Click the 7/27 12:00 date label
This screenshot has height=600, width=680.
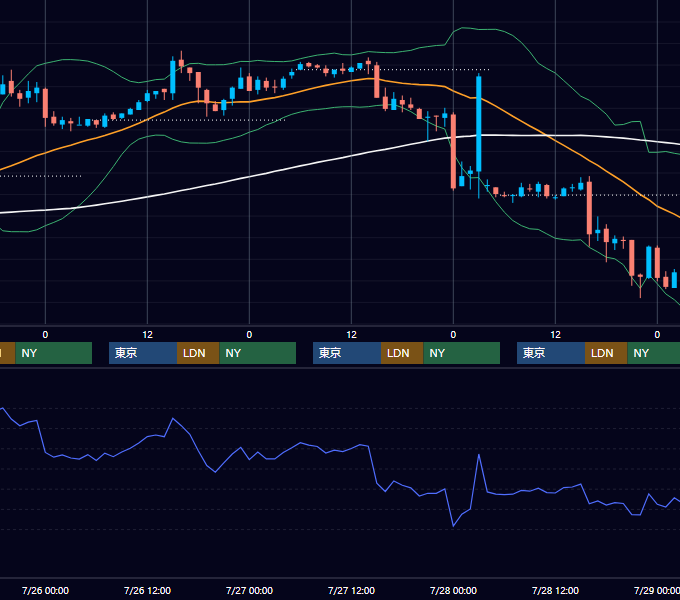pos(351,590)
